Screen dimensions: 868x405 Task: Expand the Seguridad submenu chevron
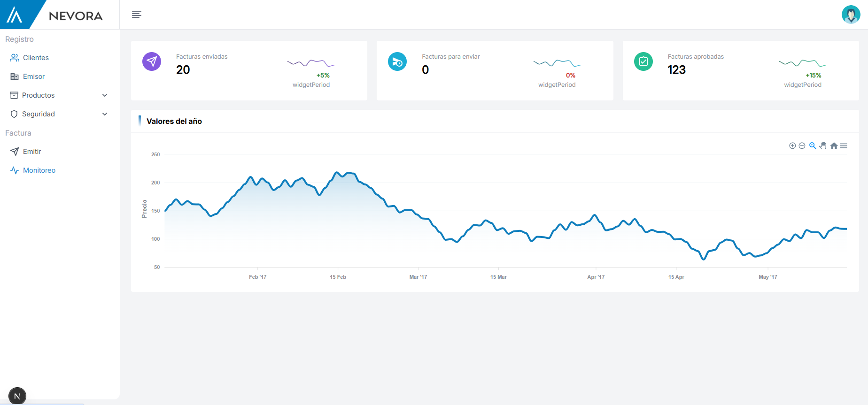point(105,114)
